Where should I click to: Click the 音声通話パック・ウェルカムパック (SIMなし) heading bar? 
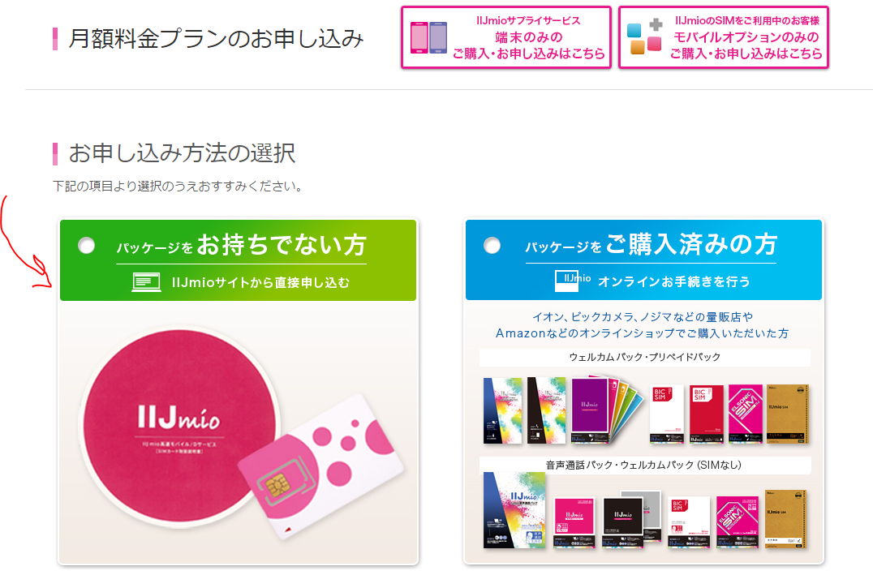pyautogui.click(x=645, y=465)
